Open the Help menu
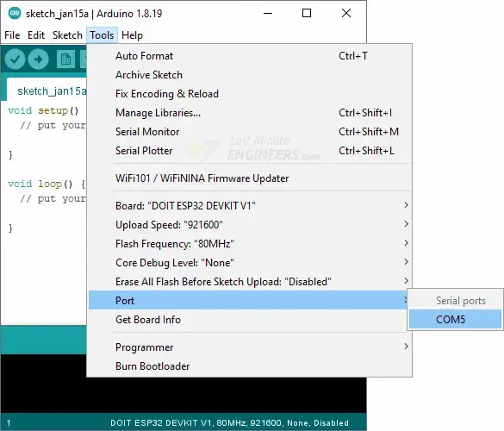 (132, 35)
